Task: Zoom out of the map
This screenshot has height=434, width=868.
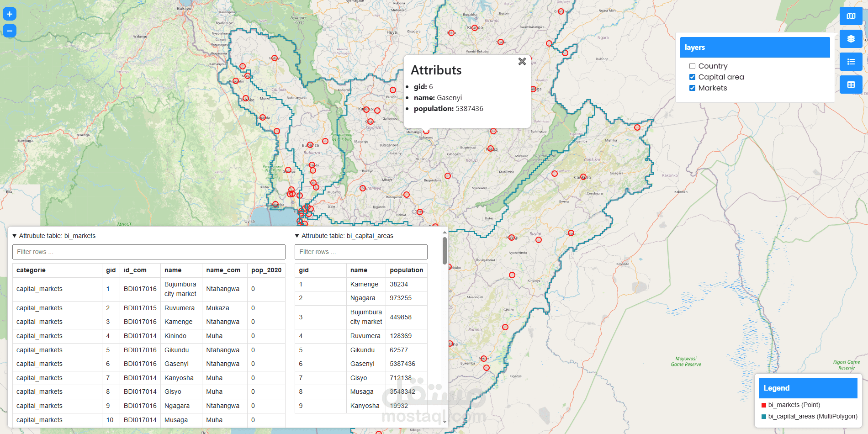Action: coord(10,31)
